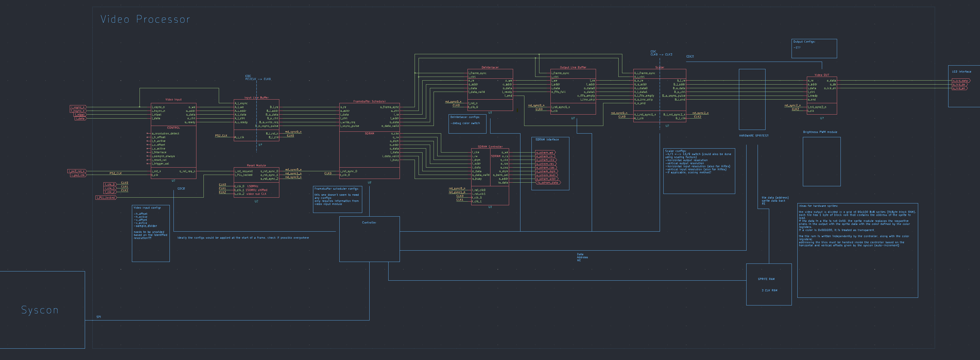Select the i_ntpal hierarchical port flag

pos(80,115)
